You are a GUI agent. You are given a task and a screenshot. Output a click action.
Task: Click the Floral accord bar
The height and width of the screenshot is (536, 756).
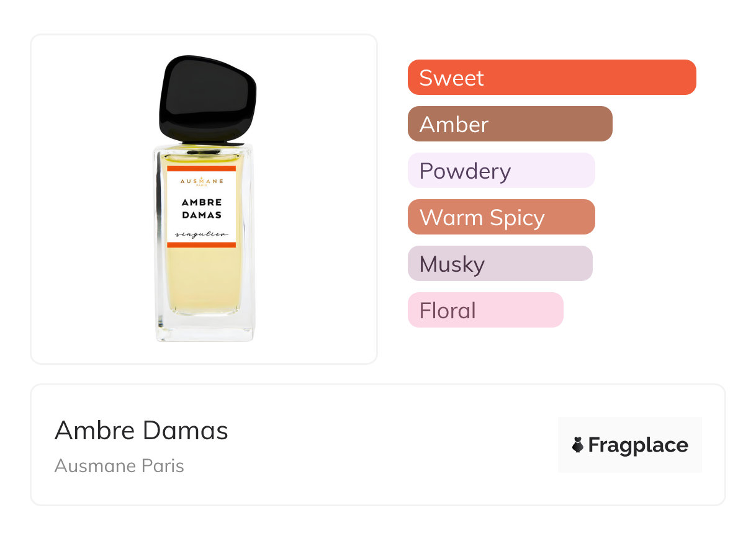(x=485, y=310)
